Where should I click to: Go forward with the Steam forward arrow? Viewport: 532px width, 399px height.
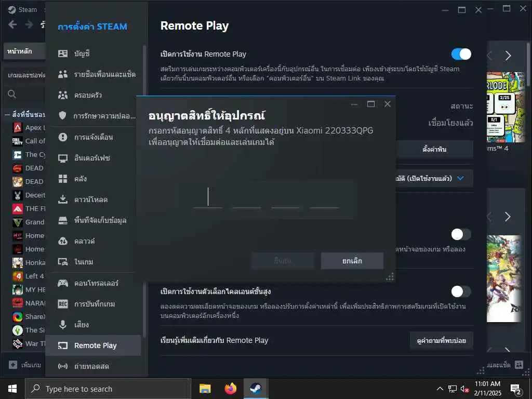coord(29,24)
